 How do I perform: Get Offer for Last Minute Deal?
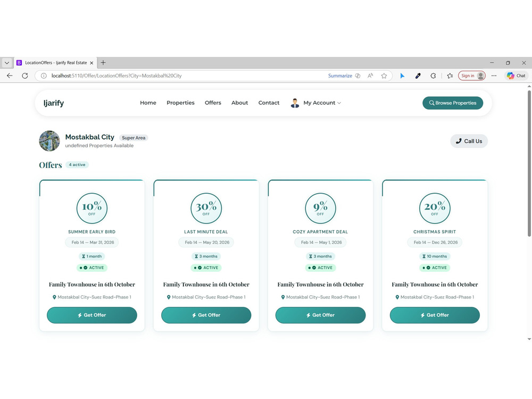[206, 315]
